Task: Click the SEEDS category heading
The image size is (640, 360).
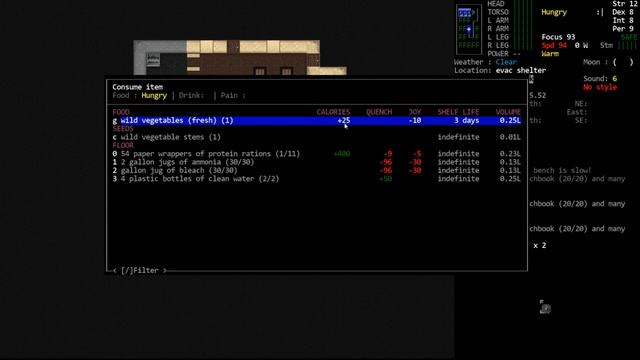Action: 123,129
